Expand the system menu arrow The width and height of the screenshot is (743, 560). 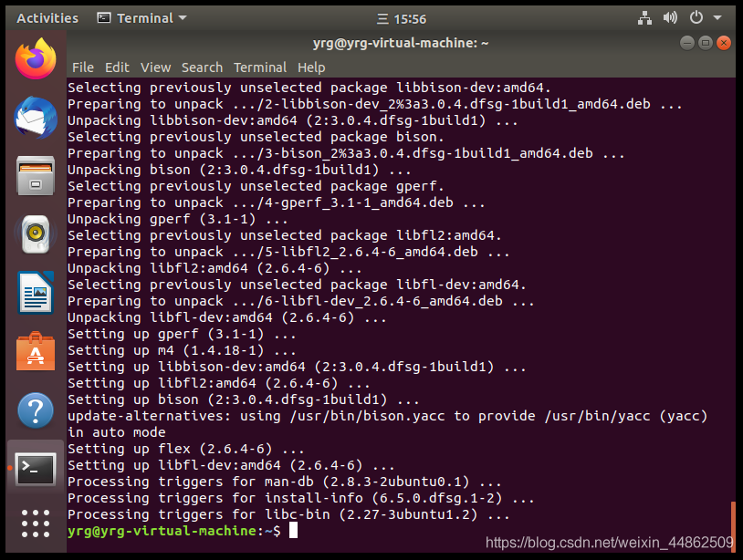pyautogui.click(x=717, y=18)
